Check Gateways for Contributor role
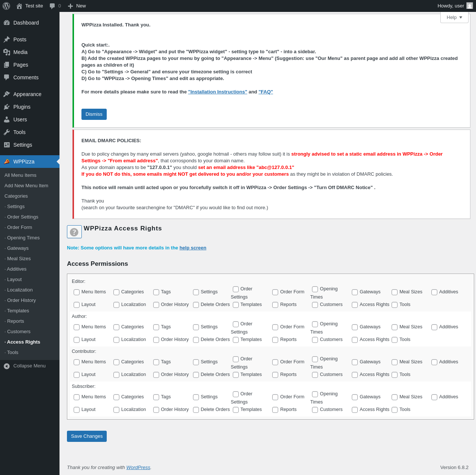Viewport: 476px width, 475px height. click(355, 362)
